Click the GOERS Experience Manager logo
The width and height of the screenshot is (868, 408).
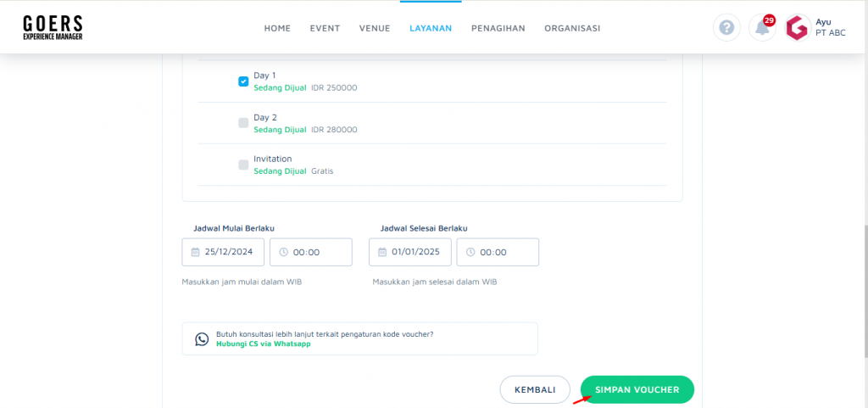(x=53, y=28)
